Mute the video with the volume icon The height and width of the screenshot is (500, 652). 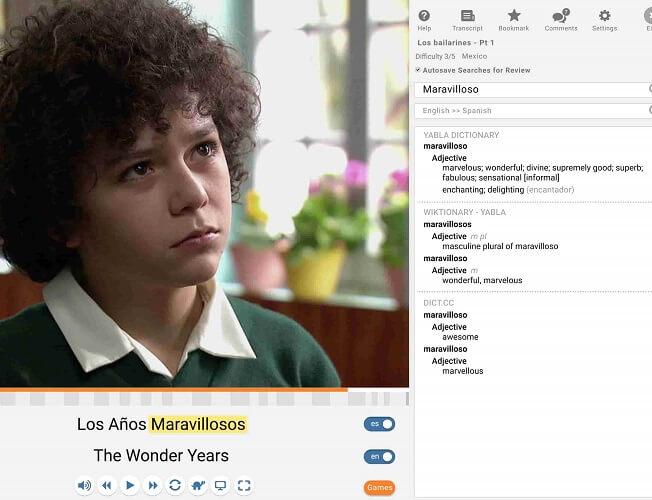(84, 485)
